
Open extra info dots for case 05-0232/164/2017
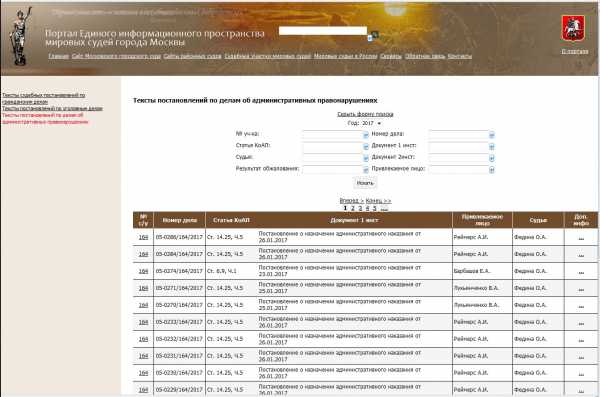581,340
